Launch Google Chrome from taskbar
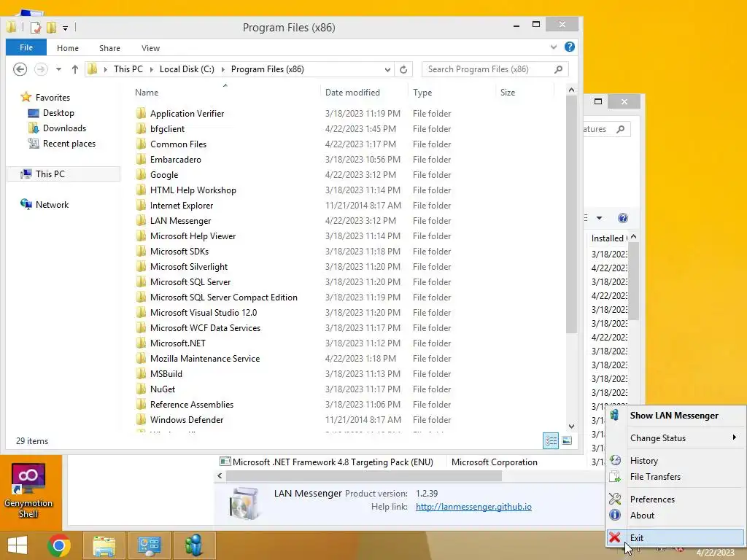747x560 pixels. click(x=59, y=545)
